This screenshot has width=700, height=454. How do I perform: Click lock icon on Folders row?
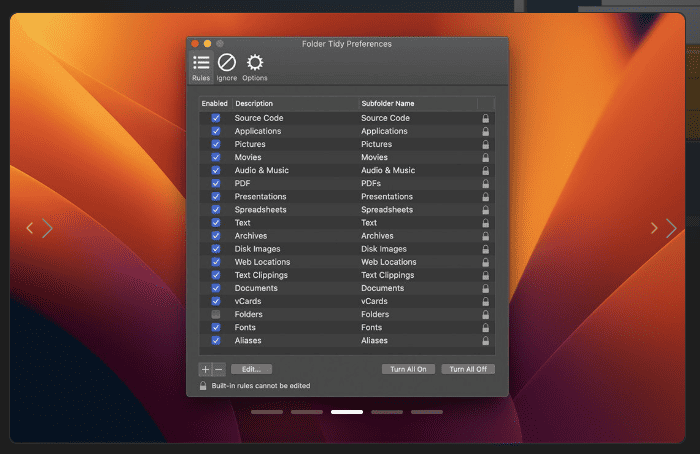tap(485, 315)
